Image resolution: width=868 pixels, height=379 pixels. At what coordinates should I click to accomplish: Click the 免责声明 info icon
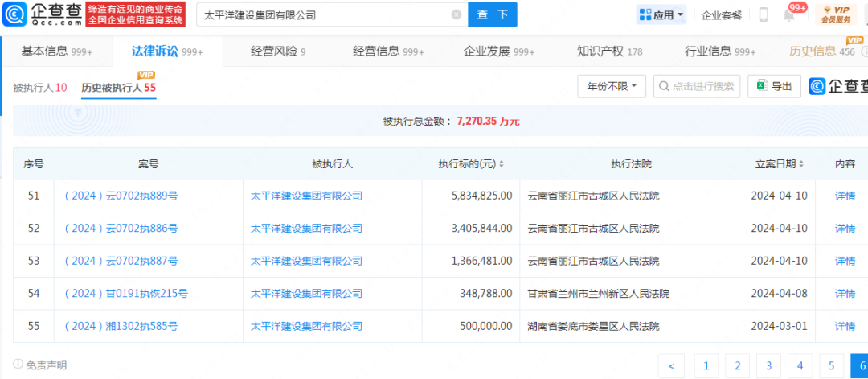tap(18, 365)
